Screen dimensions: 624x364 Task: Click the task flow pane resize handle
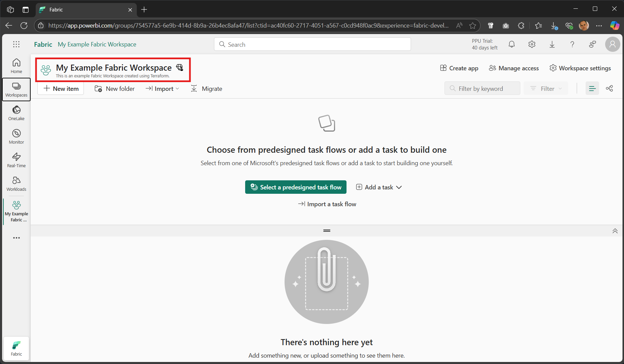click(x=327, y=231)
